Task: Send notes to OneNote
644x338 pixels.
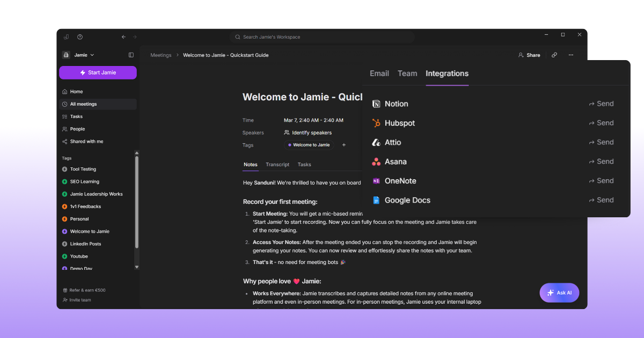Action: [x=601, y=181]
